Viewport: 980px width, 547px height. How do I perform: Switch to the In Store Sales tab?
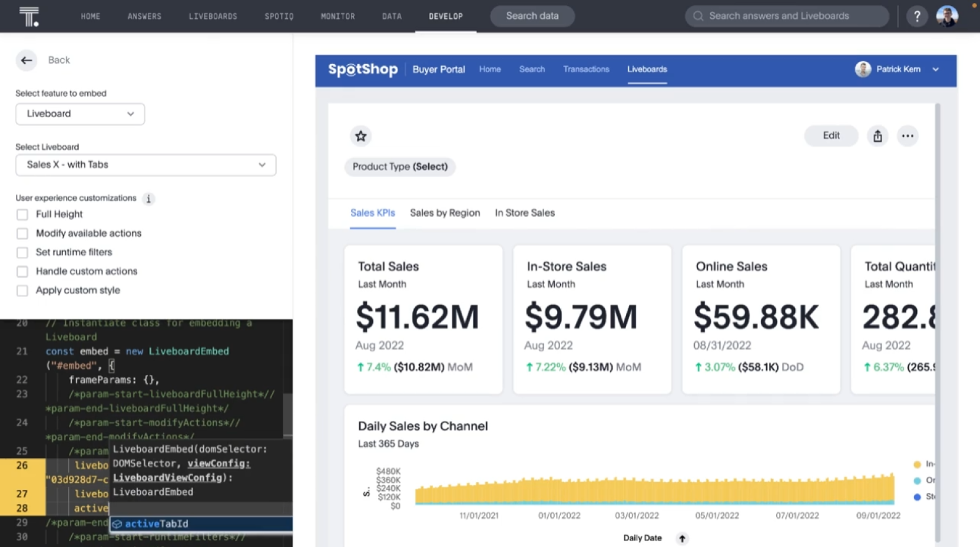click(x=525, y=213)
